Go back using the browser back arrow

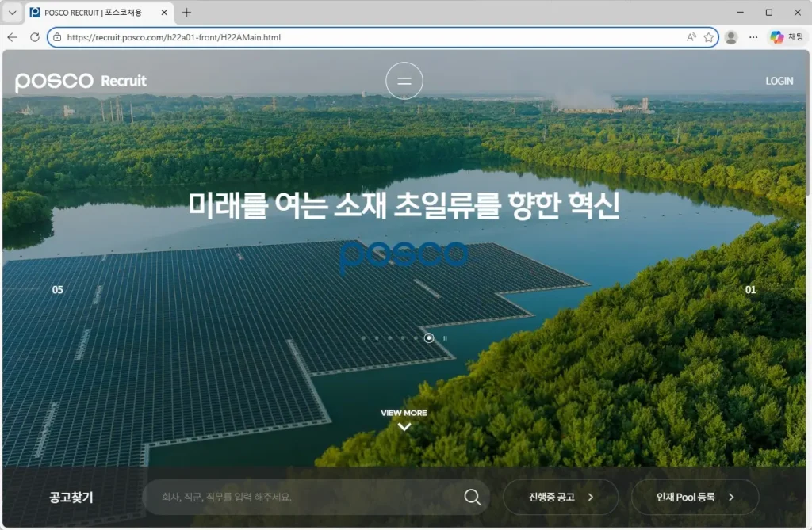(11, 37)
